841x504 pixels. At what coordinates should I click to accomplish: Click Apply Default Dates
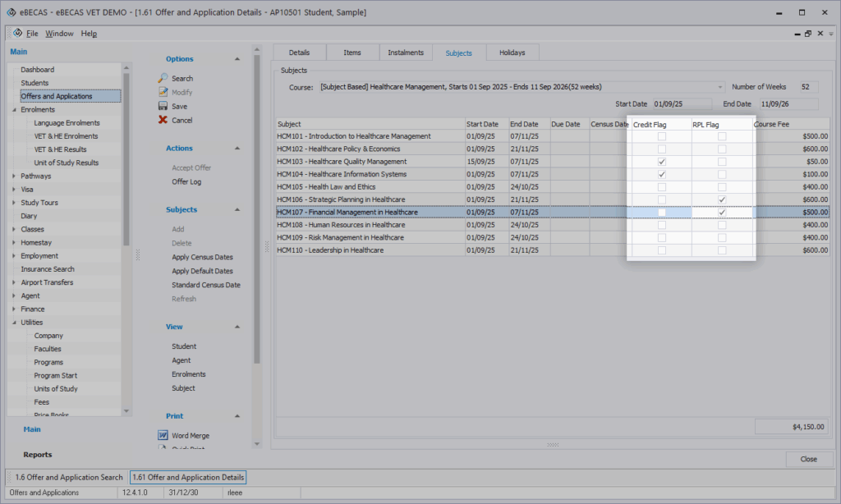coord(202,271)
